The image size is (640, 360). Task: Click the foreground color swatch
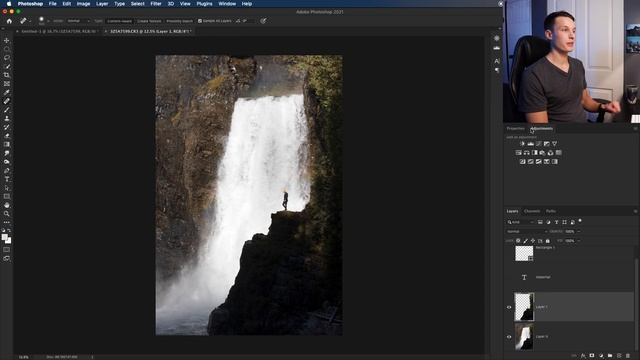point(4,237)
